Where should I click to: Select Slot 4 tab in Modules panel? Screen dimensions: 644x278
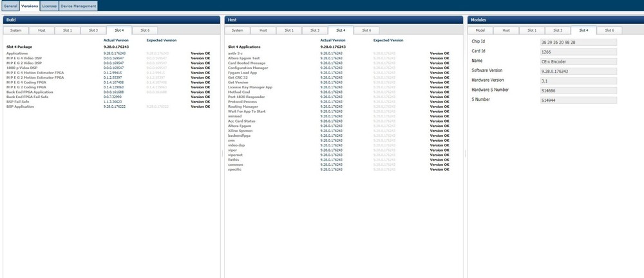(583, 30)
